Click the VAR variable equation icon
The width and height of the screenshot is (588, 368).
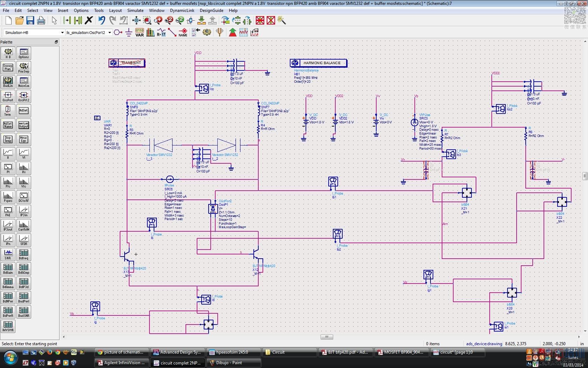tap(139, 33)
